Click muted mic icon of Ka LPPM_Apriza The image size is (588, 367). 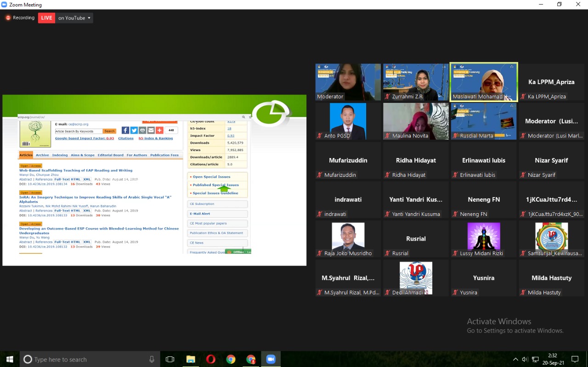[523, 97]
